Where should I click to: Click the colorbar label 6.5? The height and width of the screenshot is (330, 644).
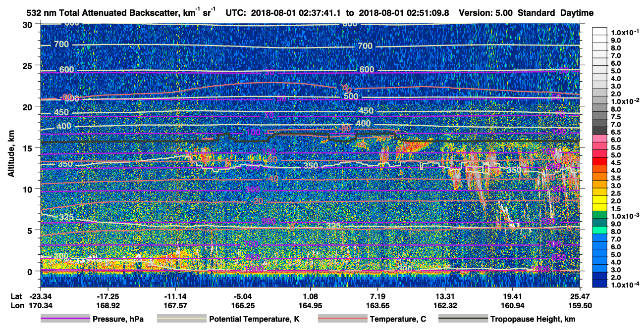(616, 132)
